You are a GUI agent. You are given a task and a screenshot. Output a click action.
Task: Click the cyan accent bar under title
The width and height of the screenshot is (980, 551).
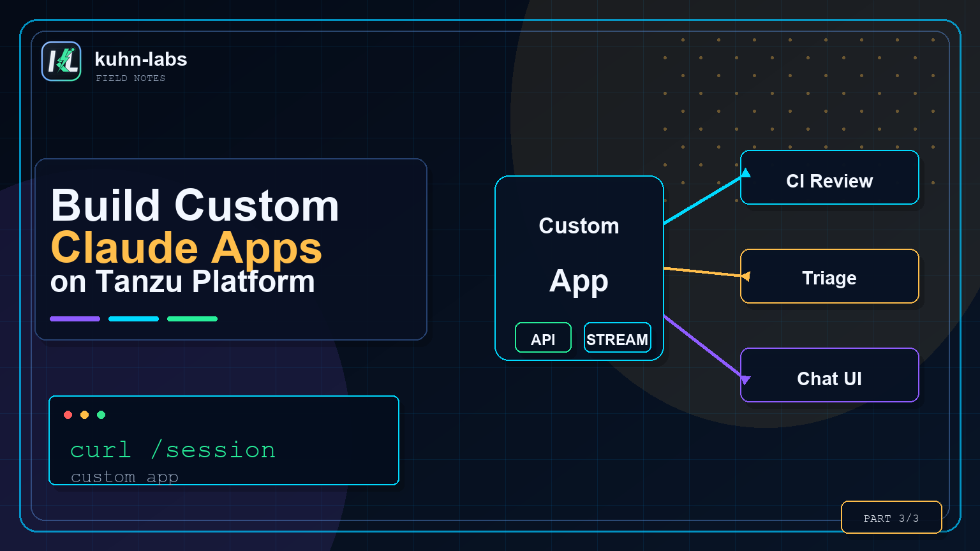[x=134, y=319]
